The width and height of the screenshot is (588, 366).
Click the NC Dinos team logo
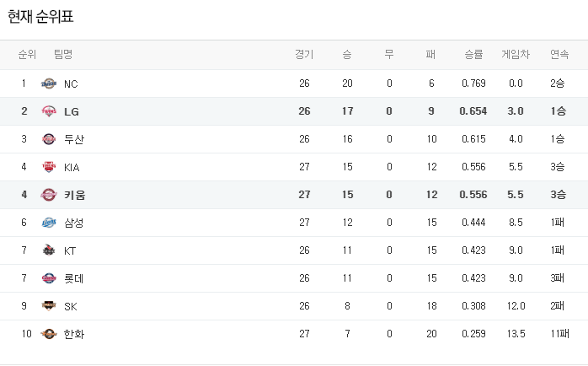click(x=48, y=83)
